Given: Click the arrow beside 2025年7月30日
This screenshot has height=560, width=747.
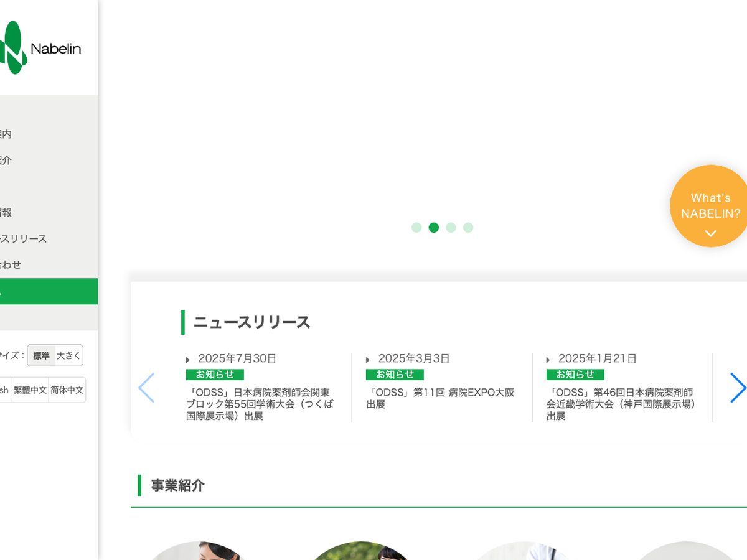Looking at the screenshot, I should click(188, 360).
